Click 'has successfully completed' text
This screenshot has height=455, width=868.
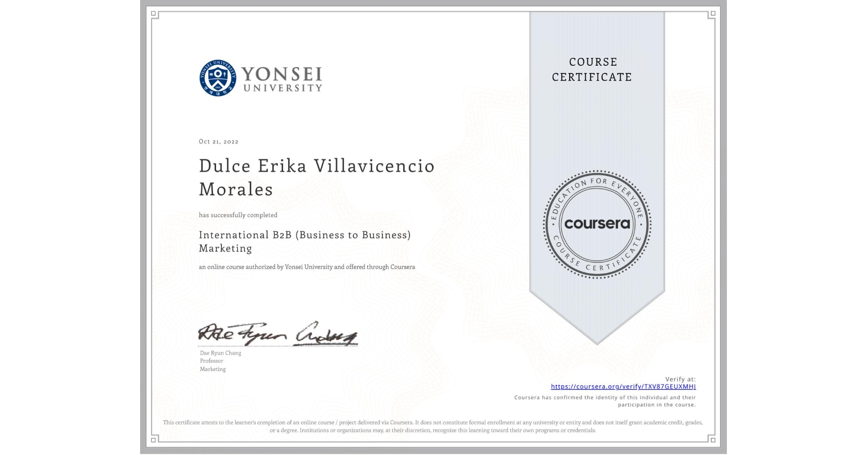coord(238,215)
